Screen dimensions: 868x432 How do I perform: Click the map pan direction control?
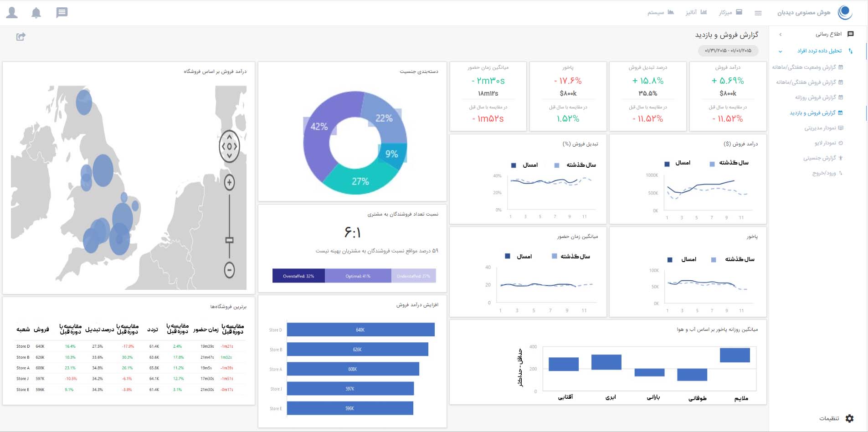229,147
